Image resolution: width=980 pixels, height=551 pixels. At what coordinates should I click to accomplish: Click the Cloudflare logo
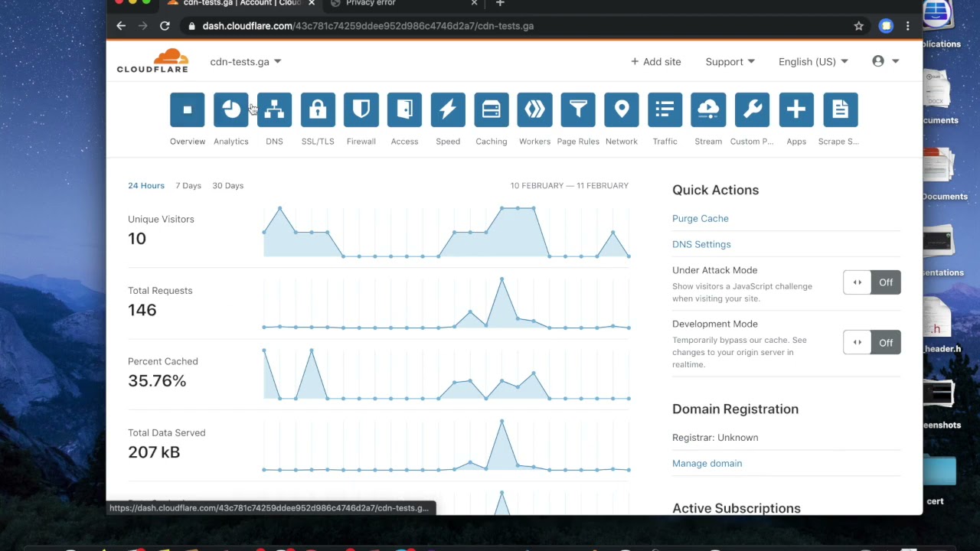[152, 60]
